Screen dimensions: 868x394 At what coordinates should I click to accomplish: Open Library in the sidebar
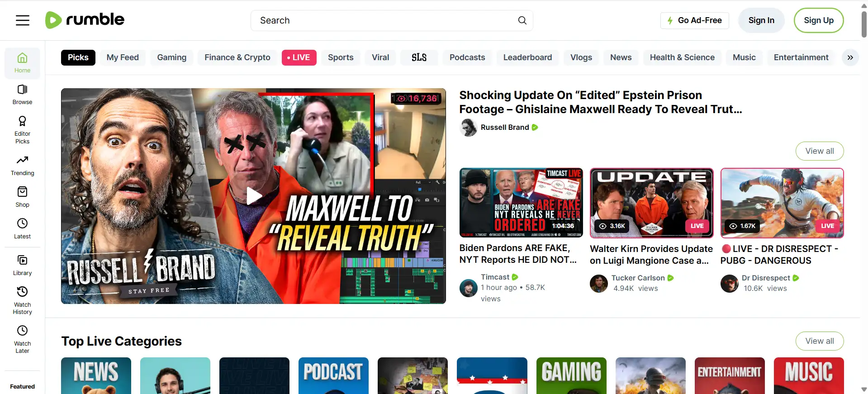click(22, 266)
